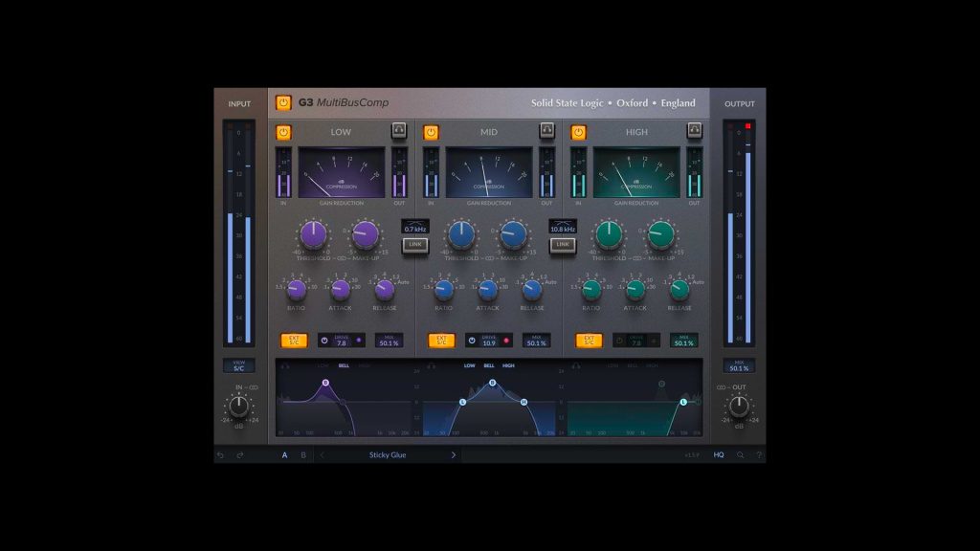This screenshot has height=551, width=980.
Task: Toggle the MID band drive power icon
Action: 472,341
